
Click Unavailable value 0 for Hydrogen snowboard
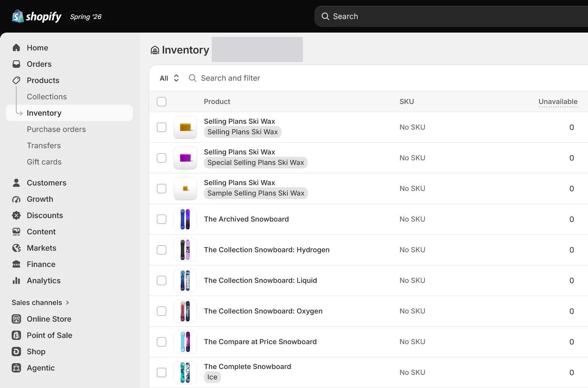click(x=572, y=250)
